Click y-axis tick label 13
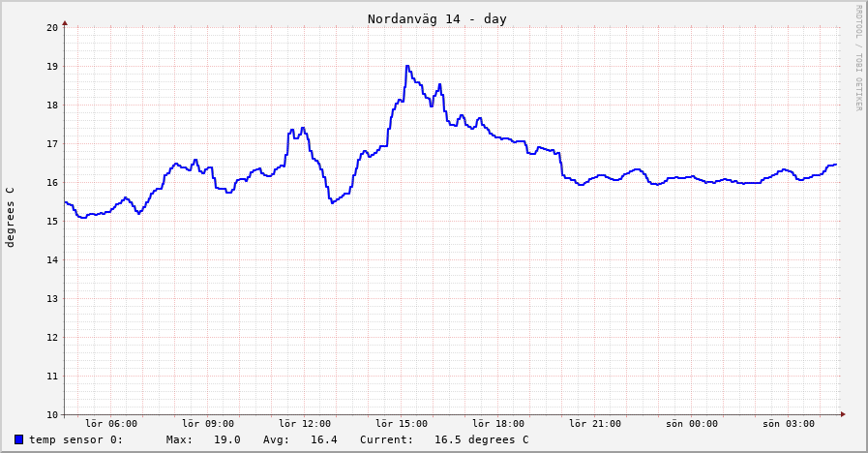The width and height of the screenshot is (868, 453). [x=52, y=299]
